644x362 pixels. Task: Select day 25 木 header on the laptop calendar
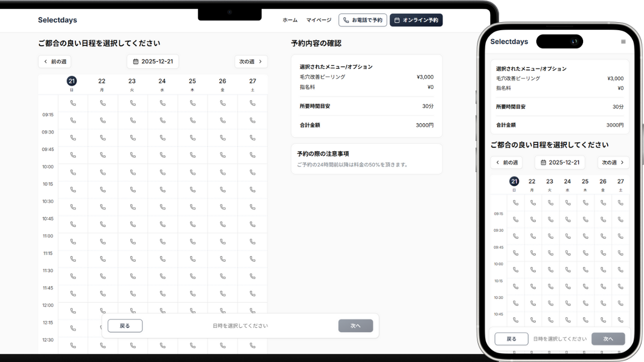[x=192, y=83]
